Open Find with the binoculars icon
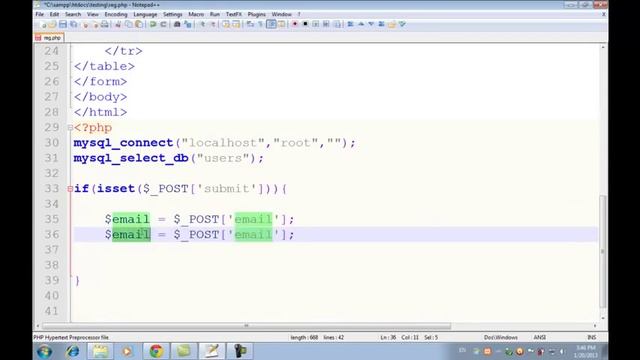The image size is (640, 360). [177, 24]
